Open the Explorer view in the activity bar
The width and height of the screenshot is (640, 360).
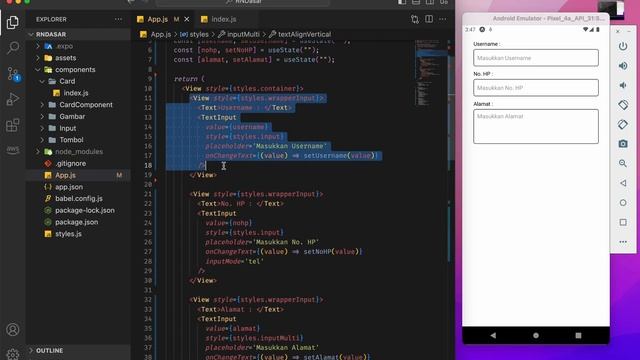point(13,22)
